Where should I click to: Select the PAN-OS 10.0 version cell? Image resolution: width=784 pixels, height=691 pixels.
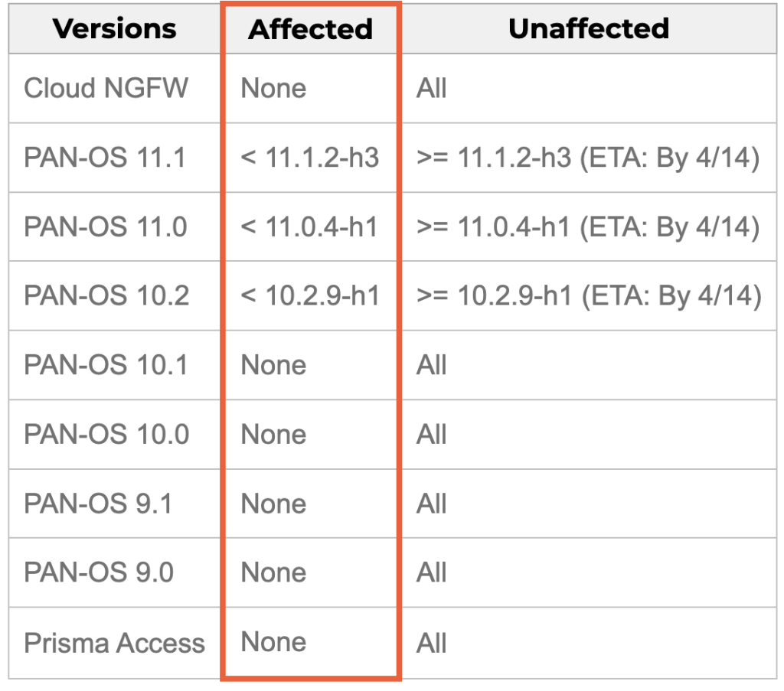click(106, 435)
